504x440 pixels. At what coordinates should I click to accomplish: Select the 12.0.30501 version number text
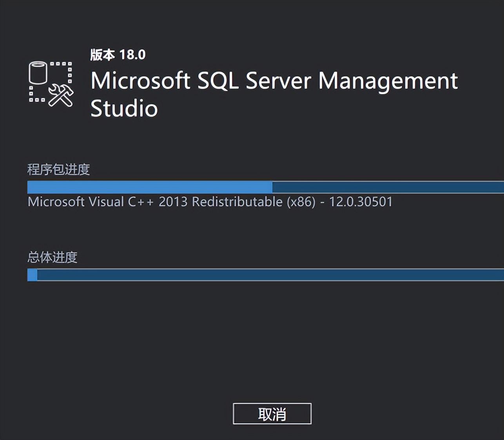(361, 202)
